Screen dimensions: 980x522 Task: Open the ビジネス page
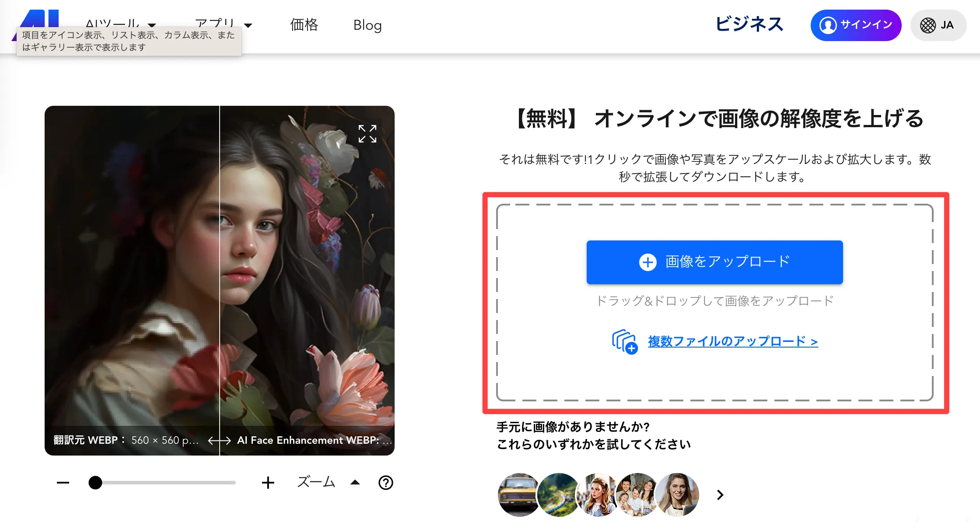click(x=749, y=25)
